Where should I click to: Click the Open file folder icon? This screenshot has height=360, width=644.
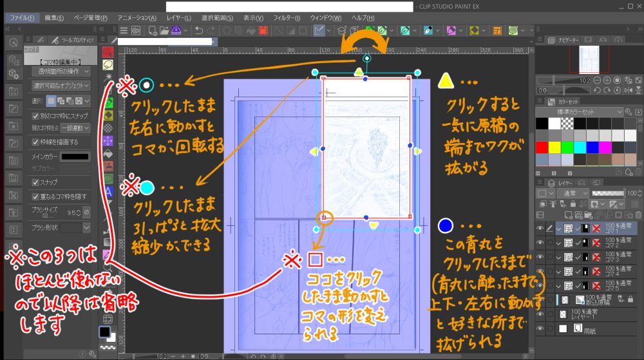coord(164,31)
